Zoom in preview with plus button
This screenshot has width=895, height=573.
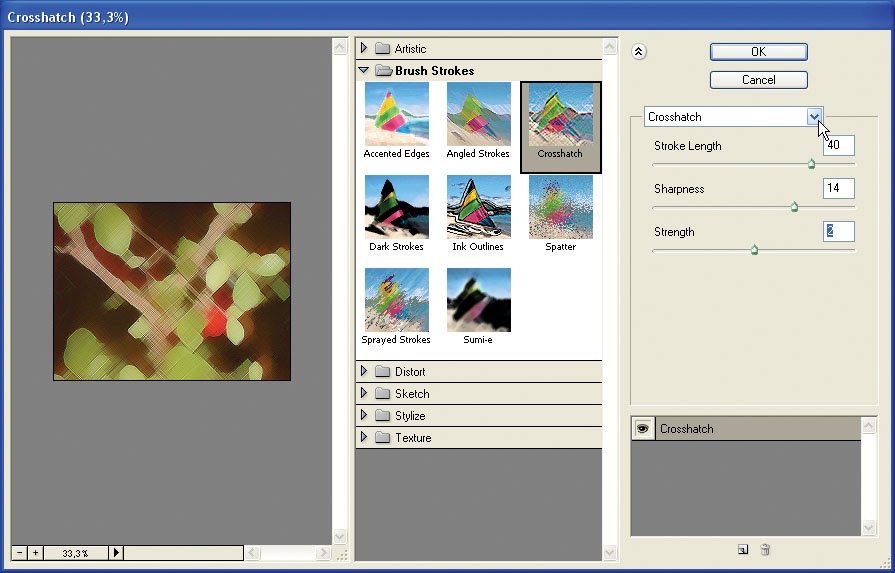[35, 552]
